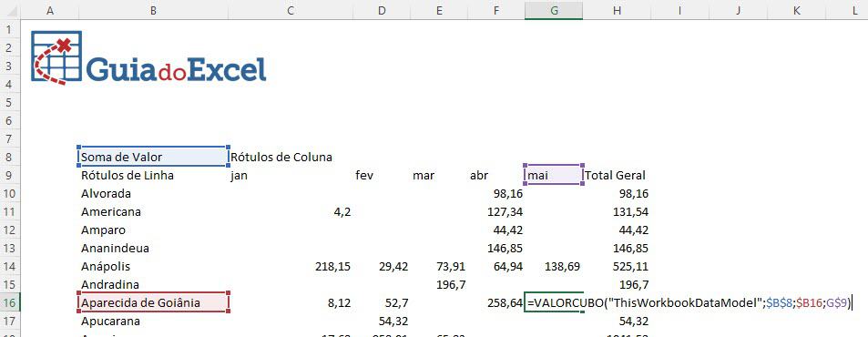Click the Guia do Excel logo
Image resolution: width=868 pixels, height=337 pixels.
[x=148, y=57]
